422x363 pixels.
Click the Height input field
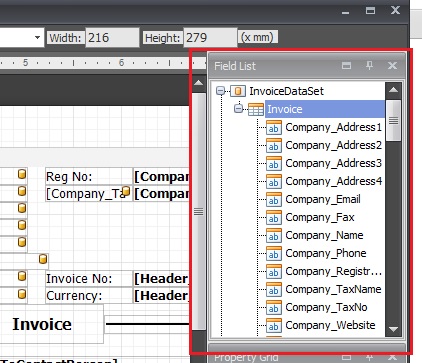210,38
